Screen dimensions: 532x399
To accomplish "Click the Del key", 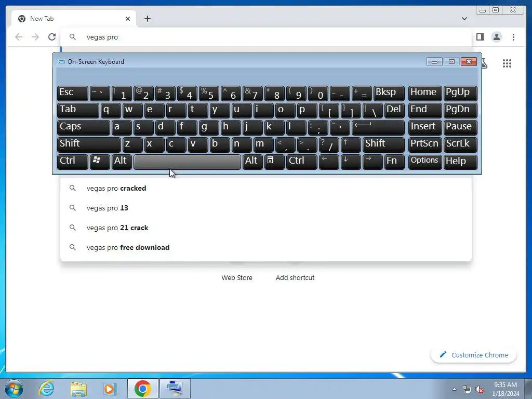I will click(x=395, y=110).
